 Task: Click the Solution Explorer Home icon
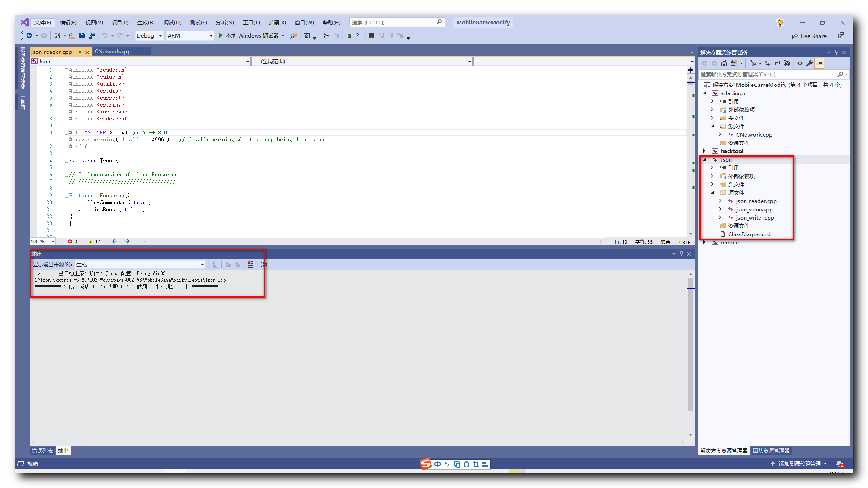coord(724,63)
